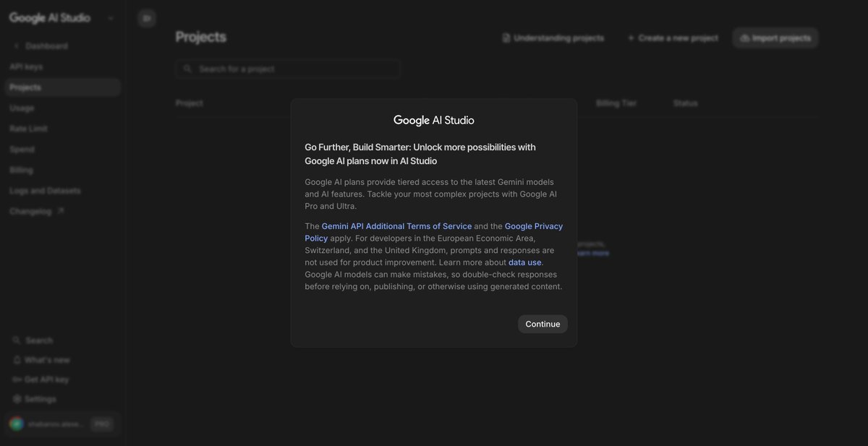The image size is (868, 446).
Task: Click the Dashboard back arrow icon
Action: (x=17, y=46)
